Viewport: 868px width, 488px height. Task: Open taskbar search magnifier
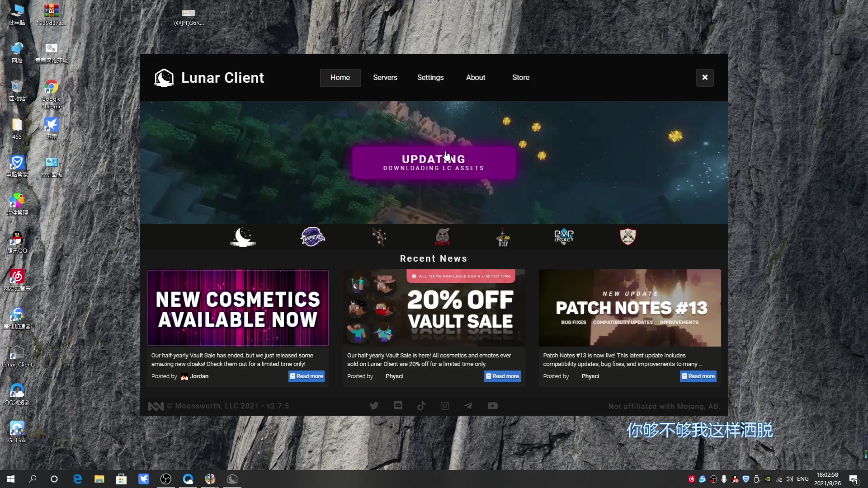tap(33, 479)
